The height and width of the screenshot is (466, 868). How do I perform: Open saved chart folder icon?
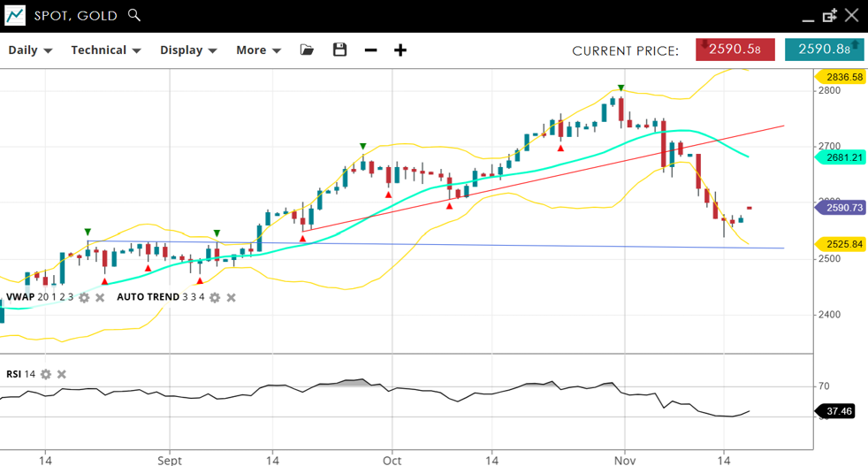click(x=307, y=50)
